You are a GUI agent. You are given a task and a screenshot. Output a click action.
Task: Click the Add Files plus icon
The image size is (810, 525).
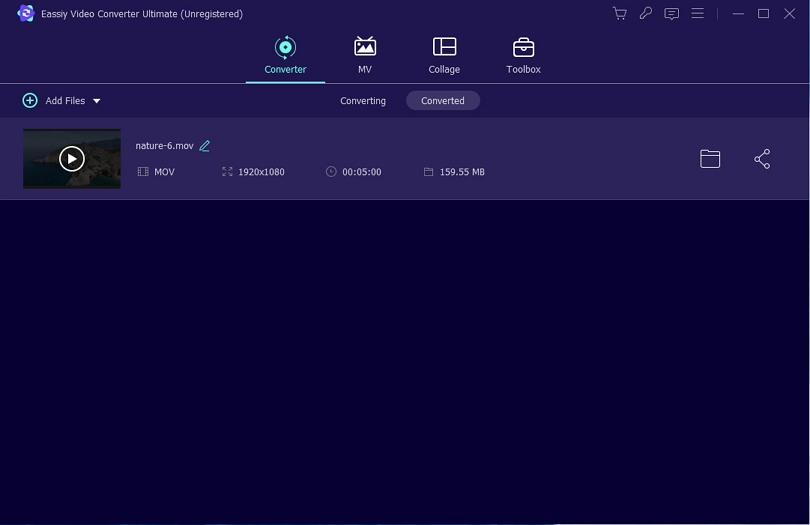tap(30, 100)
